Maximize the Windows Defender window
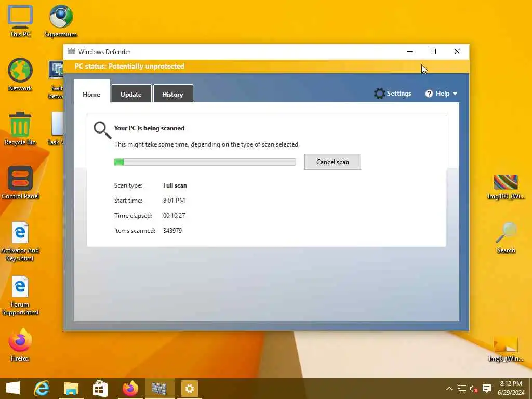Screen dimensions: 532x399 click(433, 51)
